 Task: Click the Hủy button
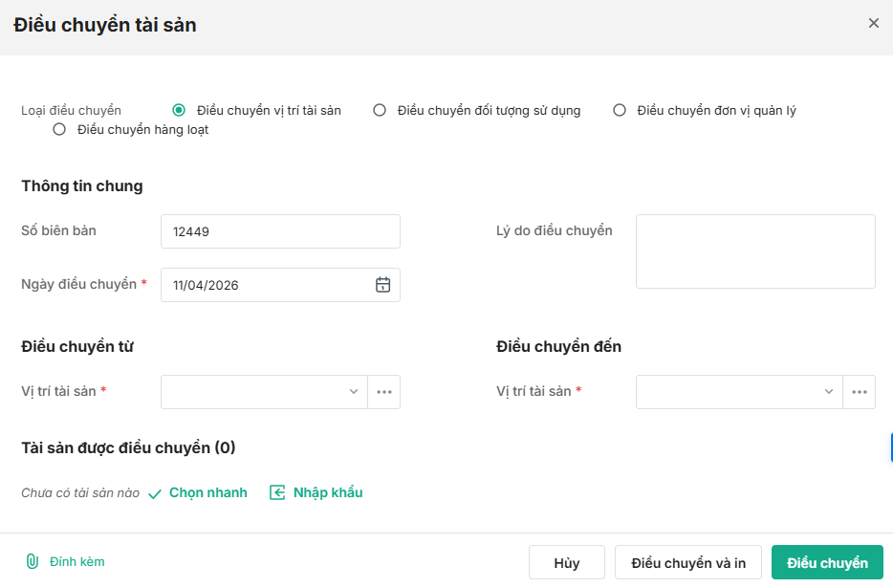pyautogui.click(x=566, y=562)
